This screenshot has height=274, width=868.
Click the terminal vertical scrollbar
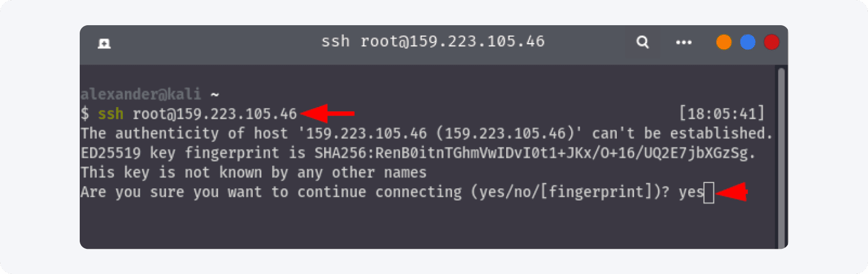tap(781, 156)
